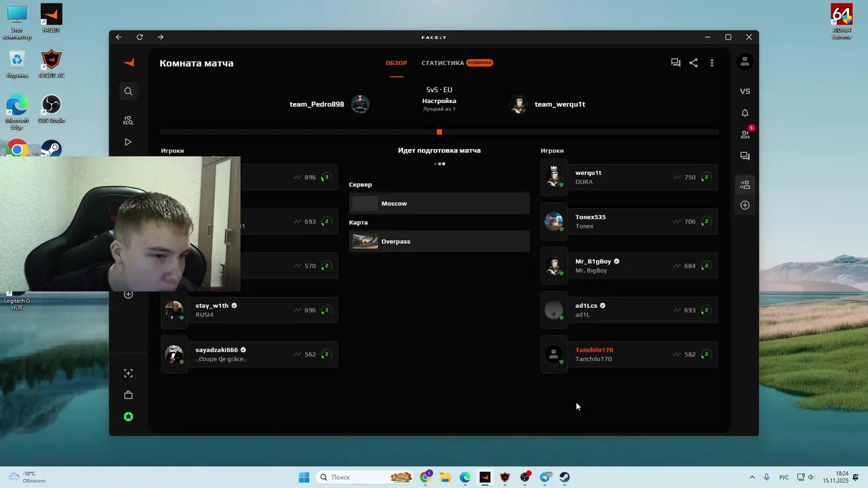Select the Microsoft Edge desktop shortcut
868x488 pixels.
click(17, 112)
